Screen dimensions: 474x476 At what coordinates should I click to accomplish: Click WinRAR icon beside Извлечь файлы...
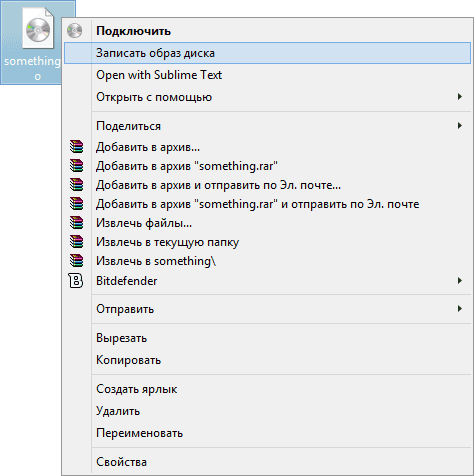point(76,223)
